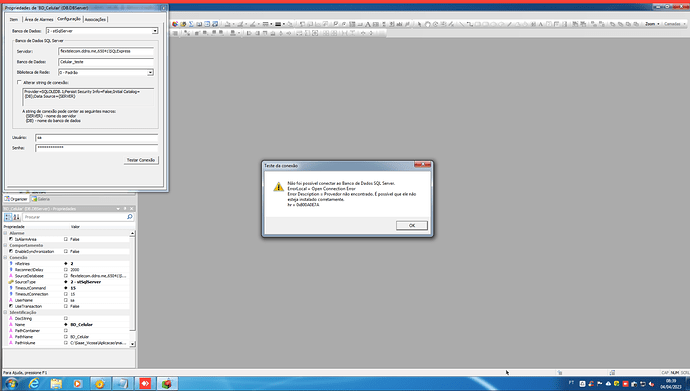Click the categorized view icon in Properties

point(8,217)
